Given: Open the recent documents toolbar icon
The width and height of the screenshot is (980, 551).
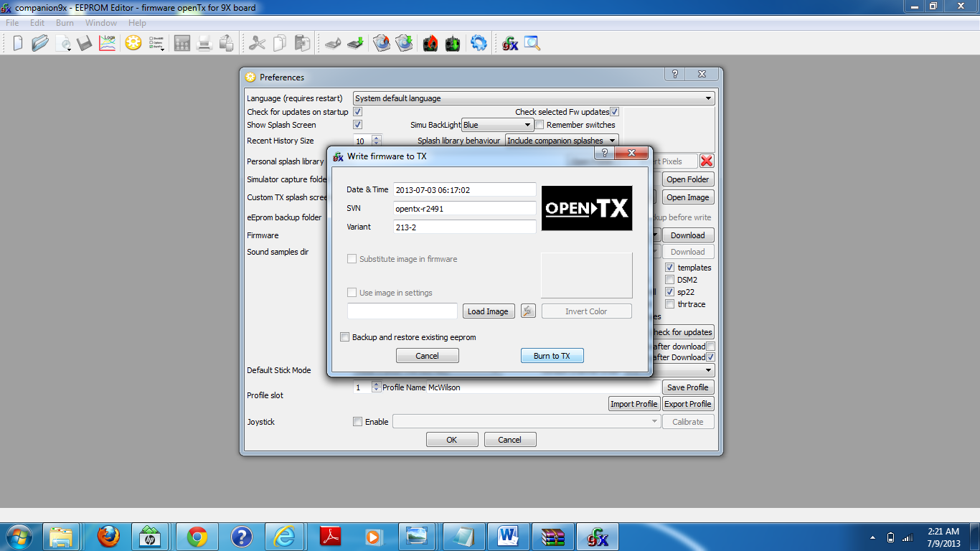Looking at the screenshot, I should point(64,43).
